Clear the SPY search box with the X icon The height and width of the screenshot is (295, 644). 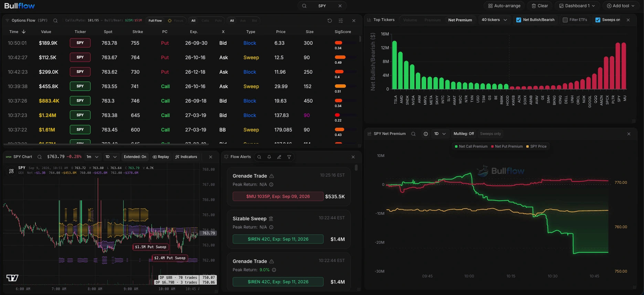(340, 6)
